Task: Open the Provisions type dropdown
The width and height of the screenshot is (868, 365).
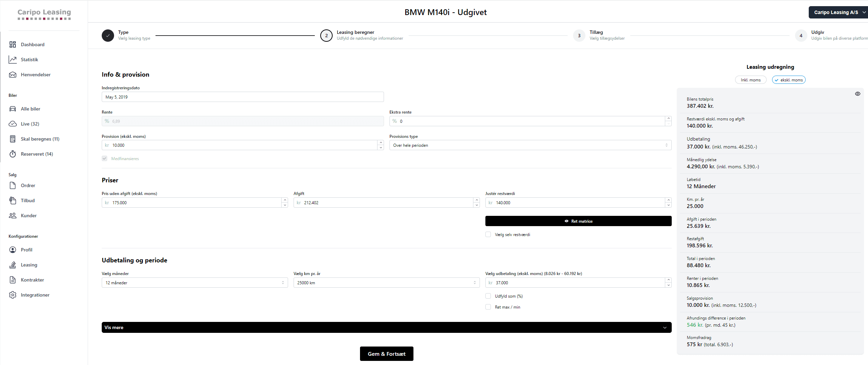Action: (x=530, y=145)
